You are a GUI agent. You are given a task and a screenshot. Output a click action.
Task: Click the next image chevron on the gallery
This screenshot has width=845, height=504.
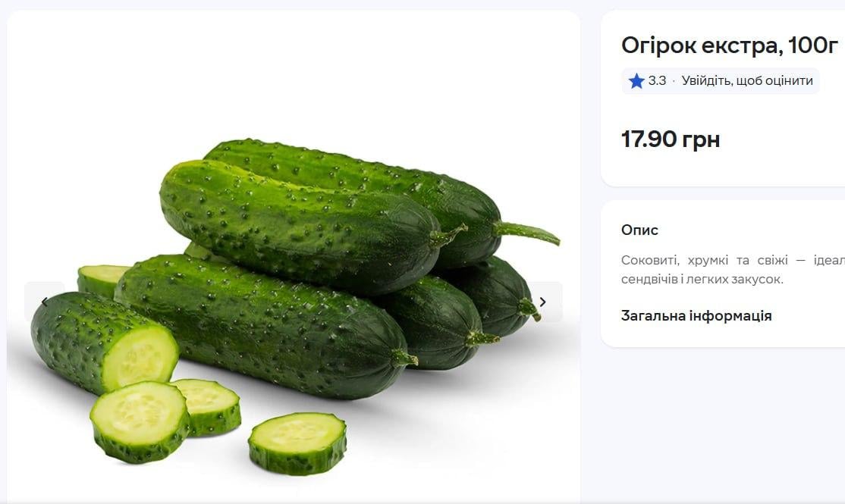tap(542, 302)
